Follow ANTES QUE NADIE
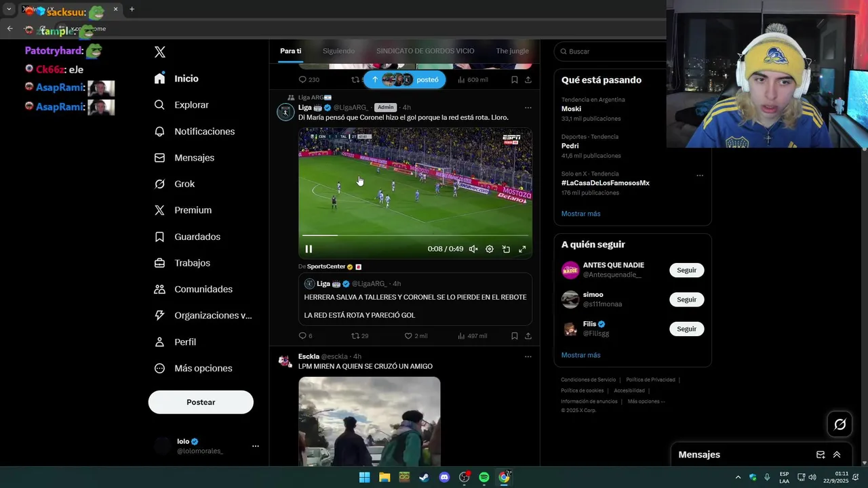This screenshot has width=868, height=488. pyautogui.click(x=686, y=270)
